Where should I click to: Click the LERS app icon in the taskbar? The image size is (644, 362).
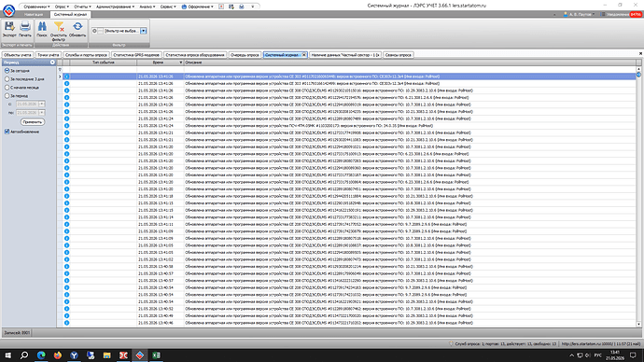point(140,355)
